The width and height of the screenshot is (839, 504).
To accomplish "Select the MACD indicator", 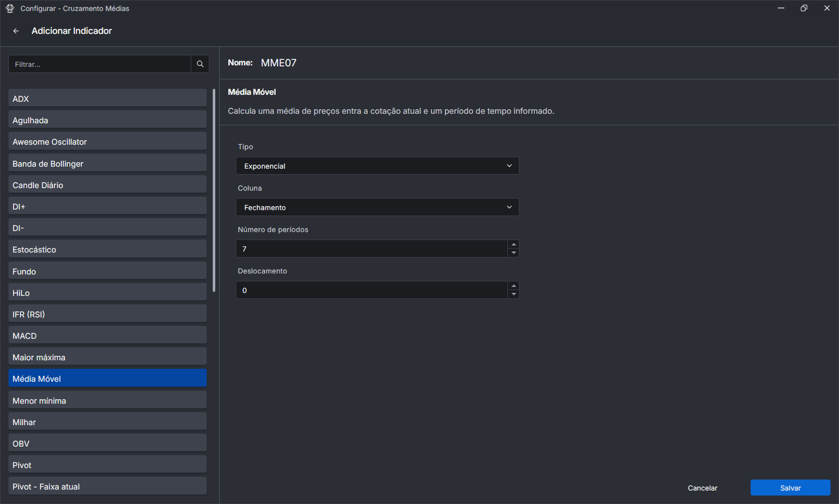I will click(107, 336).
